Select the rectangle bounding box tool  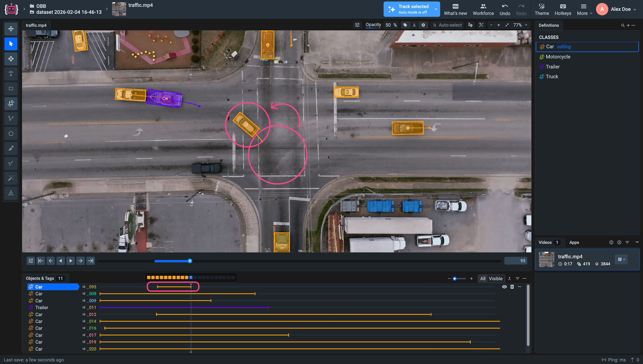(x=11, y=89)
